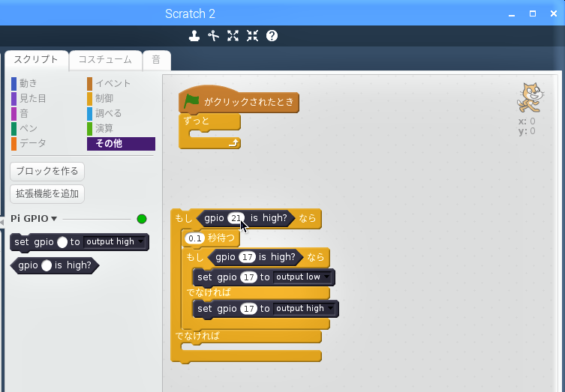Screen dimensions: 565x392
Task: Click the gpio 21 number field
Action: pyautogui.click(x=236, y=218)
